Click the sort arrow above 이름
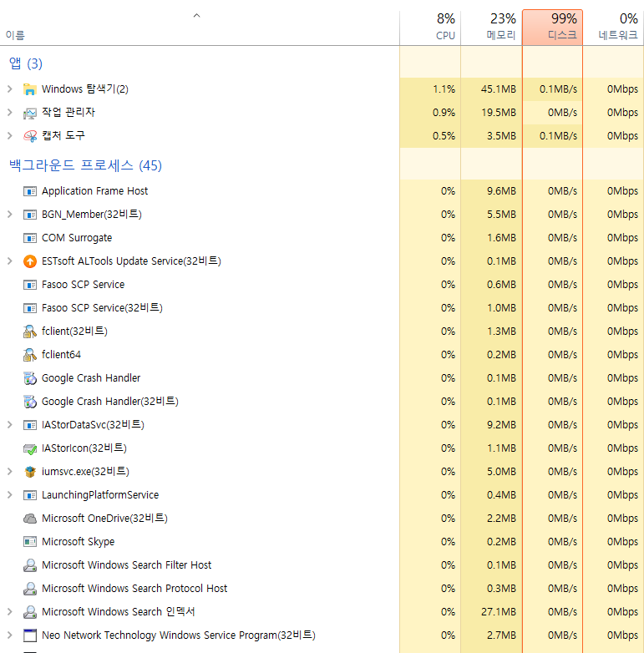644x653 pixels. click(x=196, y=16)
